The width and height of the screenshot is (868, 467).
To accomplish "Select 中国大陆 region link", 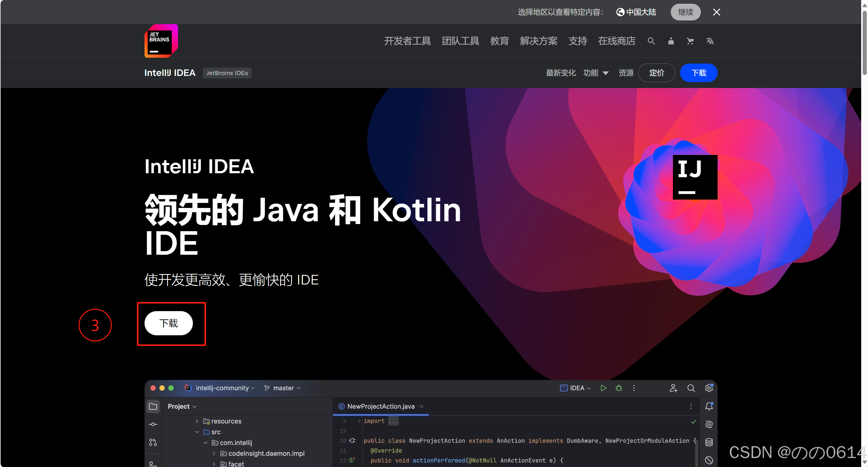I will (641, 12).
